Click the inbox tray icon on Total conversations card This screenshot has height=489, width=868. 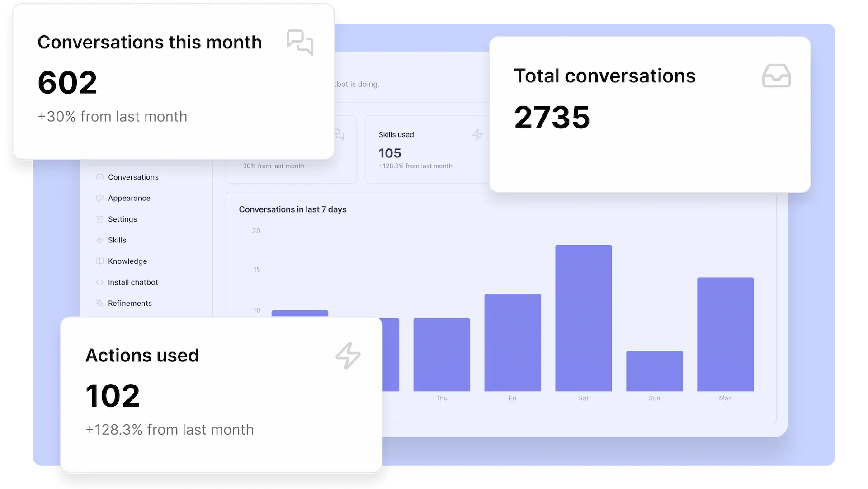(x=776, y=76)
